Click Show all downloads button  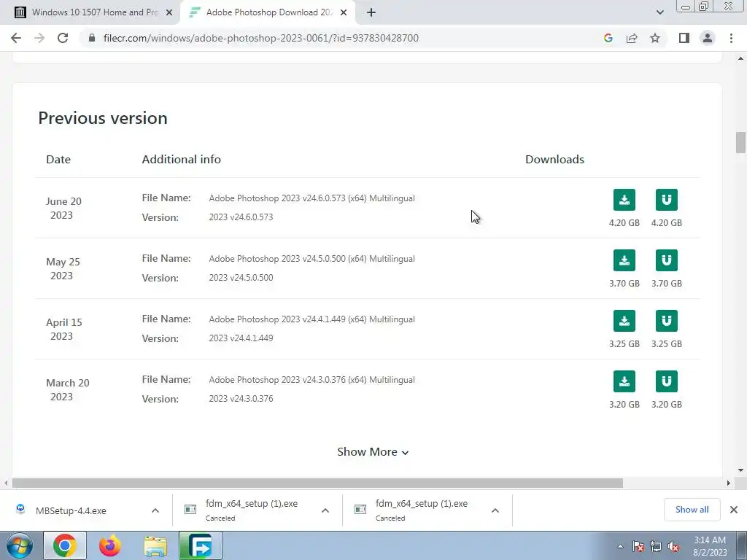[692, 510]
